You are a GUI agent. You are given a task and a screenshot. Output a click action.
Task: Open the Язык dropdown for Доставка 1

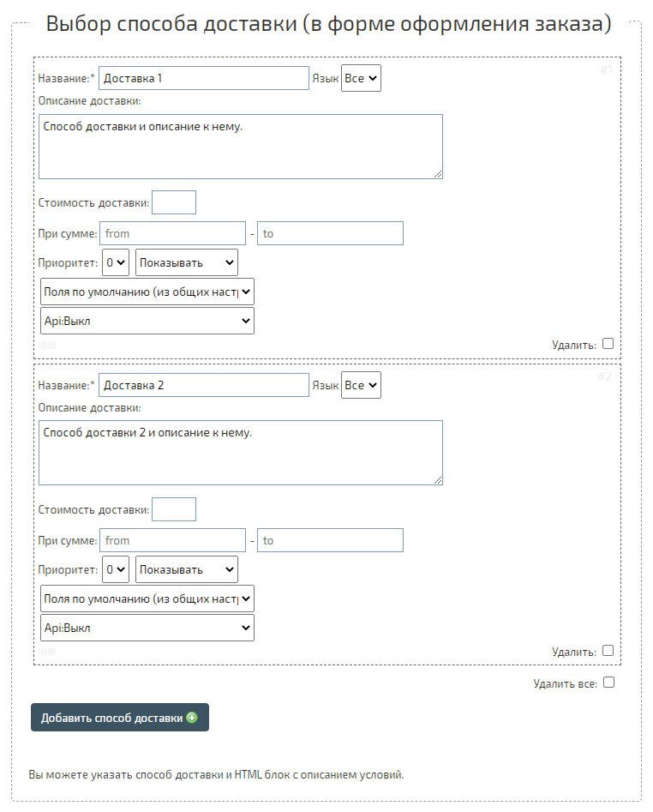pyautogui.click(x=361, y=79)
